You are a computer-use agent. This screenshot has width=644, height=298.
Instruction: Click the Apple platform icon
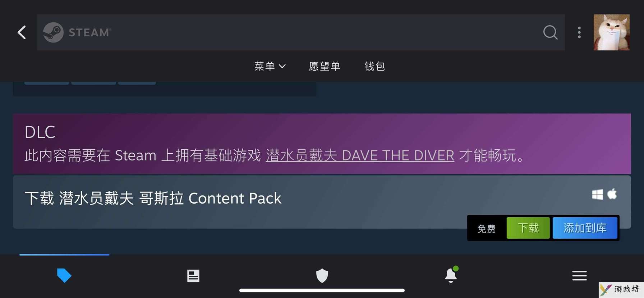point(612,194)
